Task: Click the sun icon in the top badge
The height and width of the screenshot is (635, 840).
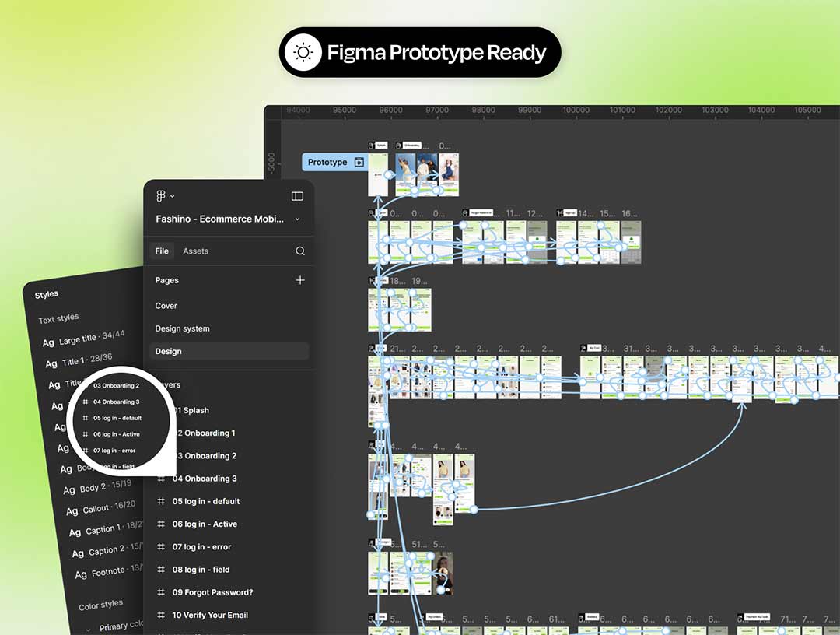Action: 303,53
